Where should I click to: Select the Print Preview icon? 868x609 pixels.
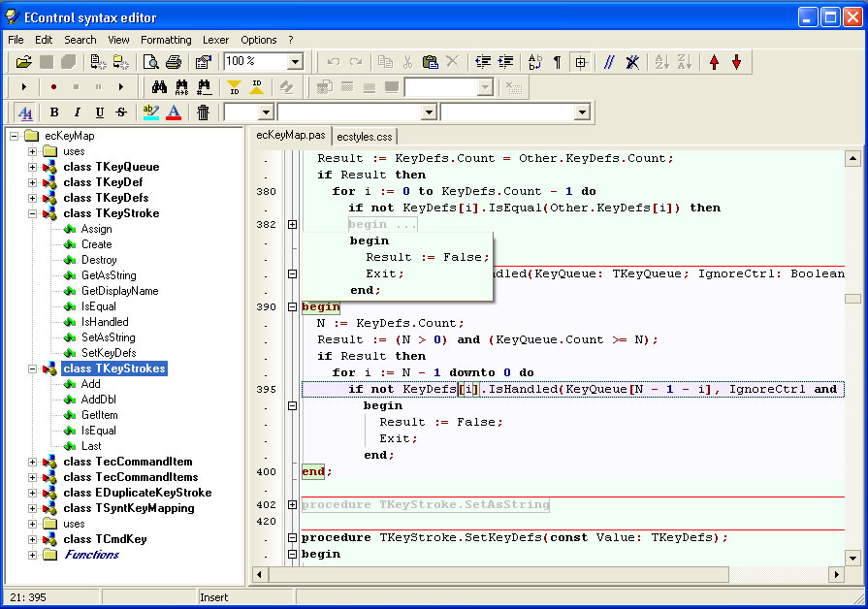click(x=152, y=61)
